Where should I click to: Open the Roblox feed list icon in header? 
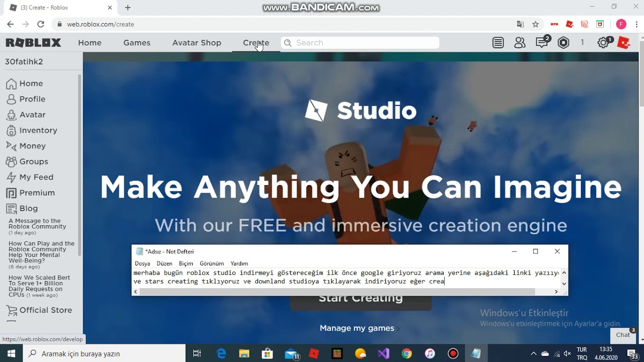coord(498,43)
